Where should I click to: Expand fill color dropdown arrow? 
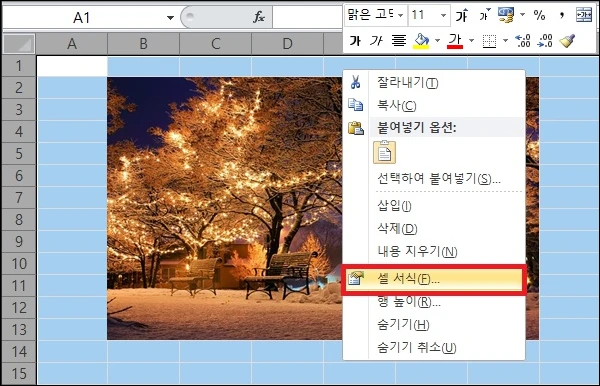click(437, 41)
